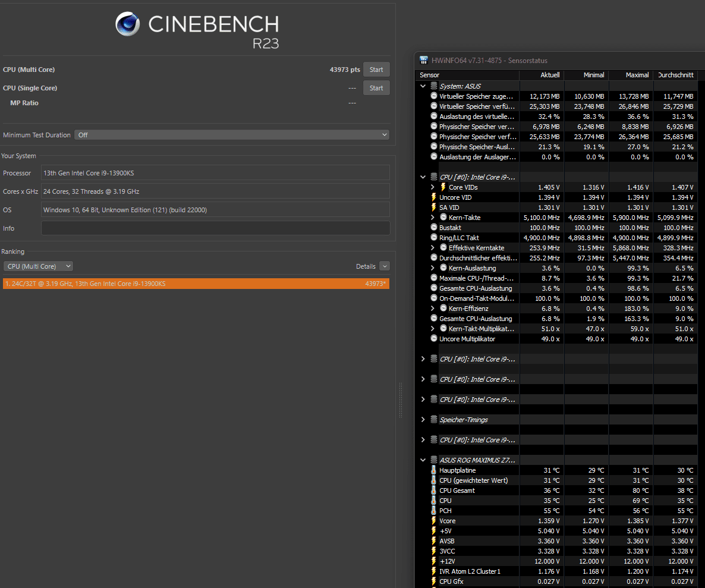Click the Ring/LLC Takt clock icon
The width and height of the screenshot is (705, 588).
click(x=434, y=237)
